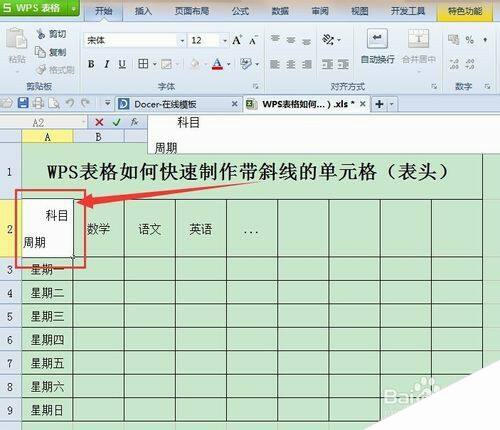Image resolution: width=500 pixels, height=430 pixels.
Task: Click the Redo arrow icon
Action: pos(85,103)
